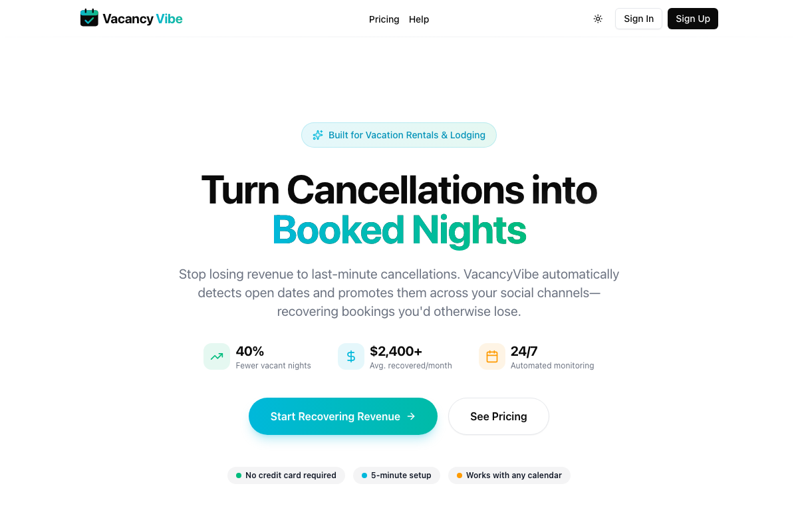Select the blue dot in 5-minute setup pill
Image resolution: width=798 pixels, height=532 pixels.
[365, 475]
